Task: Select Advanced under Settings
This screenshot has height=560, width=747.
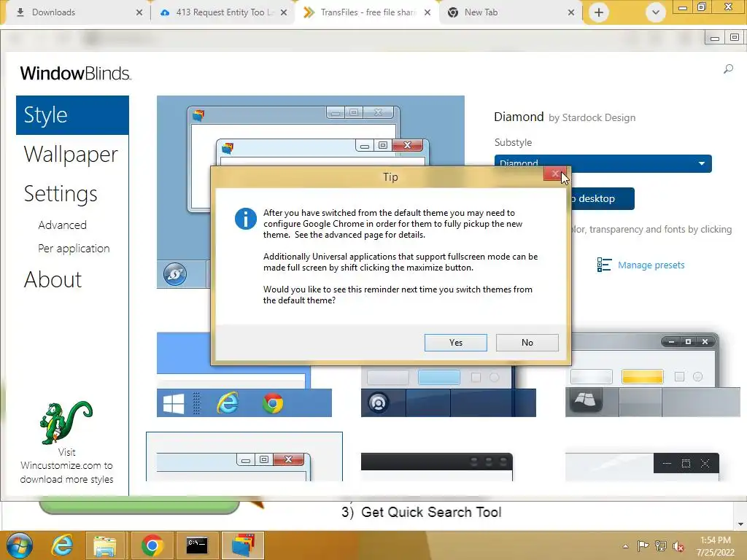Action: point(63,225)
